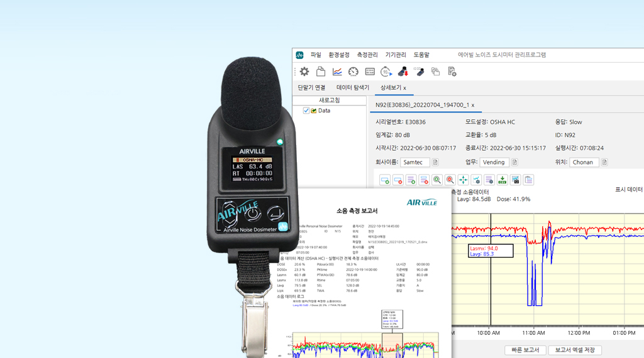Click the 교환율: 5 dB text
The height and width of the screenshot is (358, 644).
click(480, 135)
